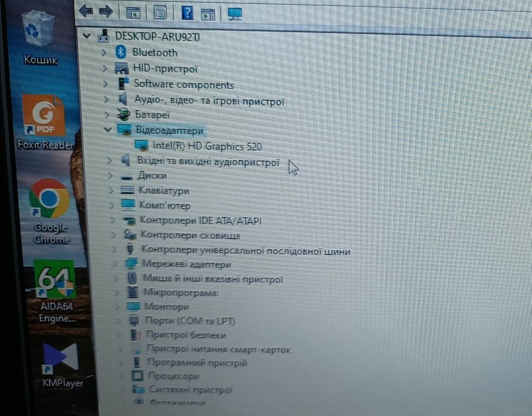The image size is (532, 416).
Task: Click the Батареї battery icon
Action: (123, 115)
